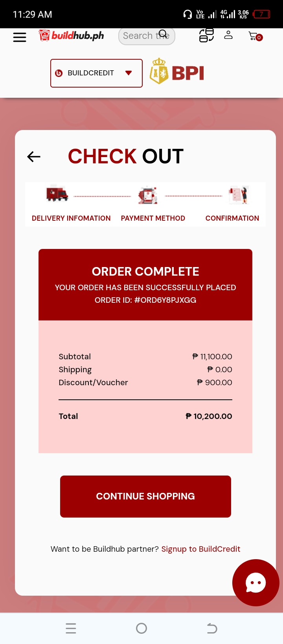
Task: Tap the BPI bank logo
Action: (x=177, y=72)
